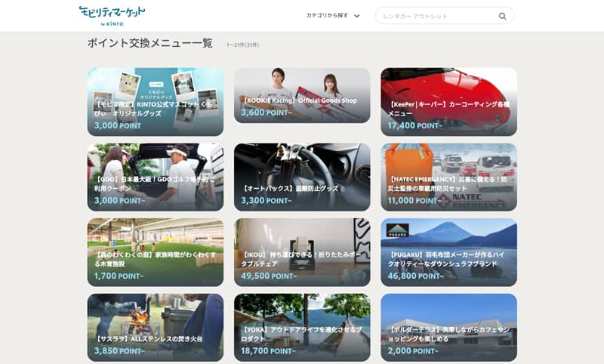Open the FUGAKU ダウンシュラフブランド card
The width and height of the screenshot is (604, 364).
[x=448, y=252]
